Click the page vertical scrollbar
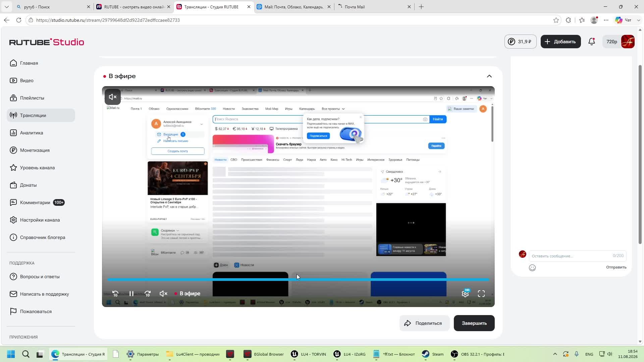 tap(640, 154)
